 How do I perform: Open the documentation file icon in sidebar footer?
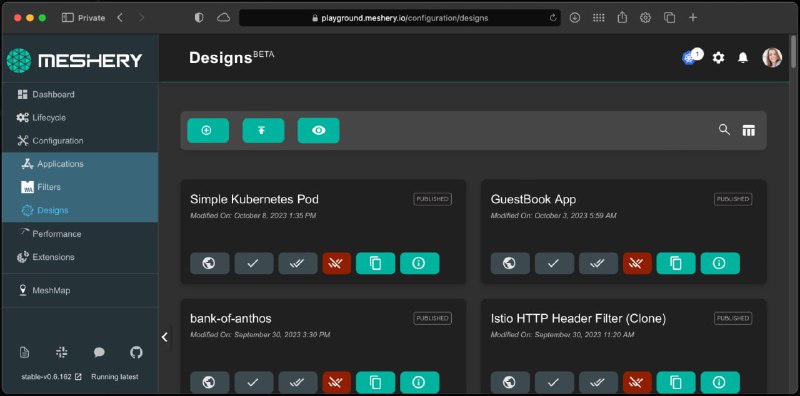pos(24,352)
